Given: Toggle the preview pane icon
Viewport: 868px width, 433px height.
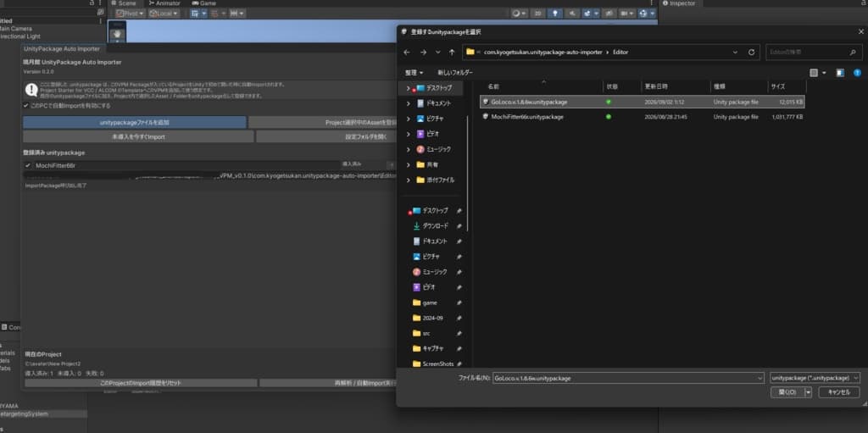Looking at the screenshot, I should (x=840, y=73).
